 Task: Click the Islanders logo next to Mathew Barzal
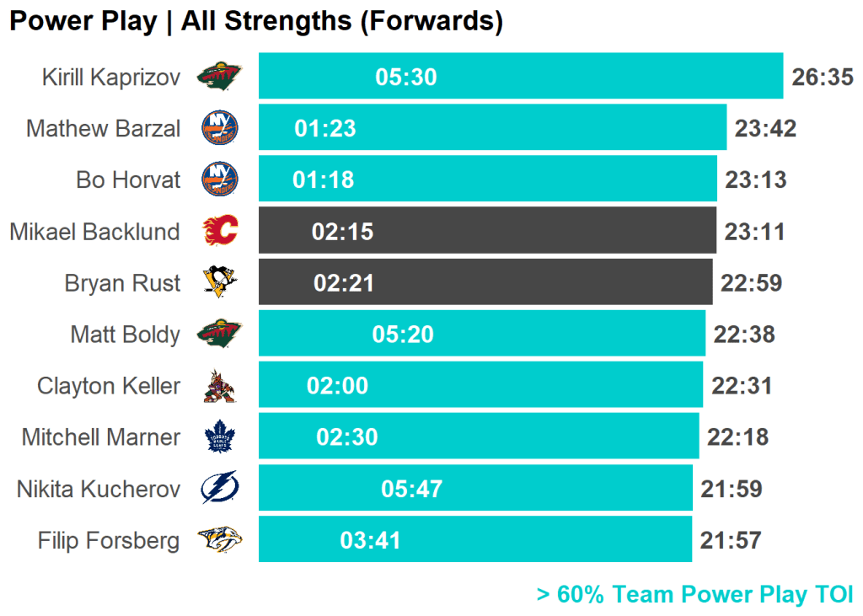coord(219,128)
